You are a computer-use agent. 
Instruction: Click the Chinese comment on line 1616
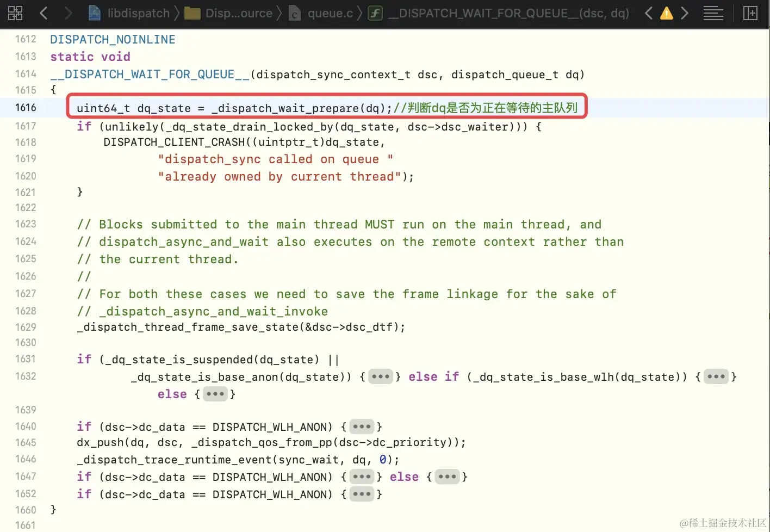pos(485,108)
